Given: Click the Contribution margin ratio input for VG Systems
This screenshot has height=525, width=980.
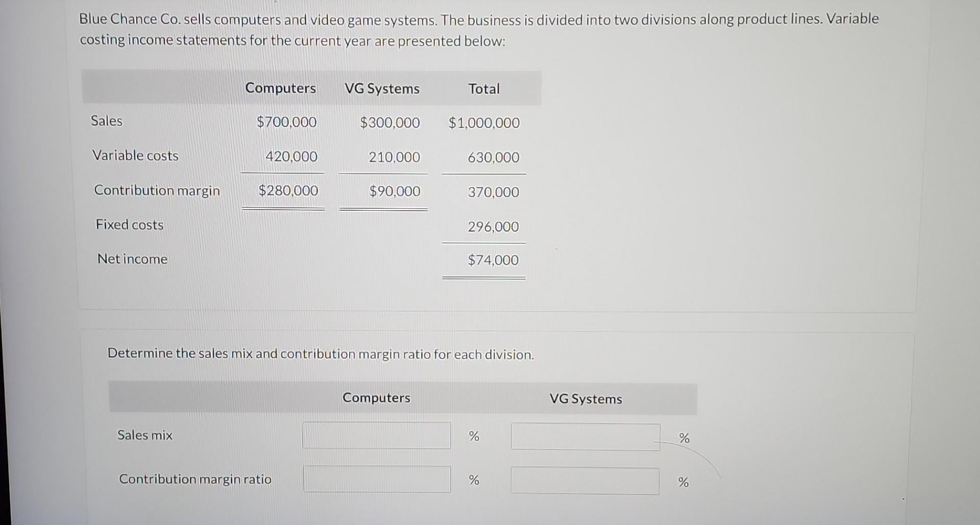Looking at the screenshot, I should point(585,480).
